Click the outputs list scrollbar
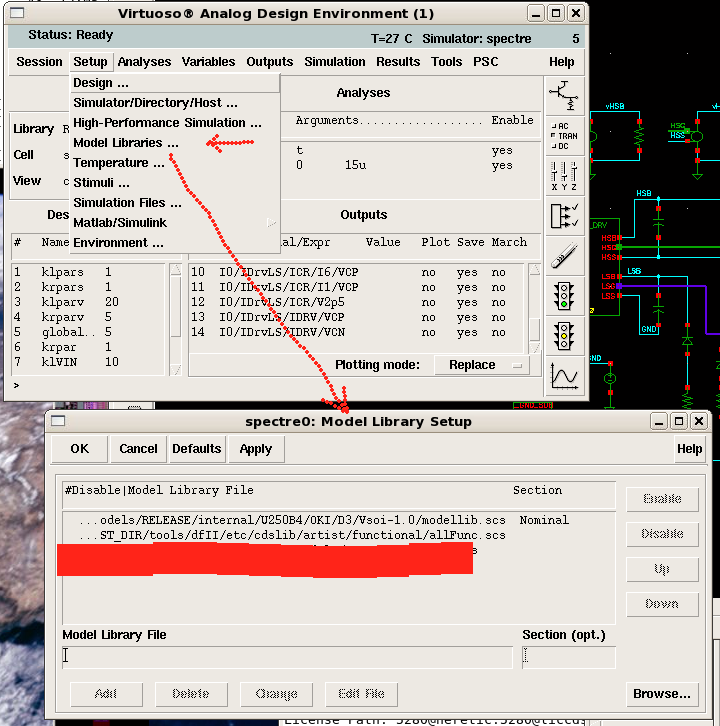The height and width of the screenshot is (726, 720). (x=535, y=308)
